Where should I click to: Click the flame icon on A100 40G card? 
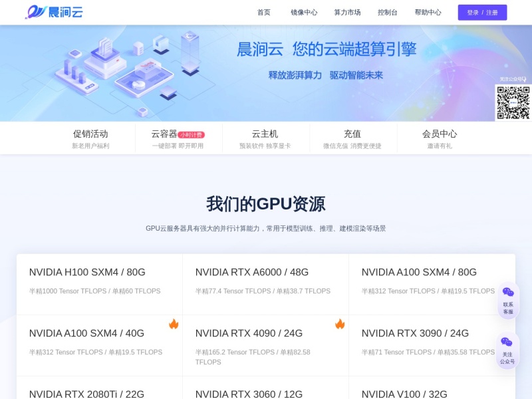point(174,324)
